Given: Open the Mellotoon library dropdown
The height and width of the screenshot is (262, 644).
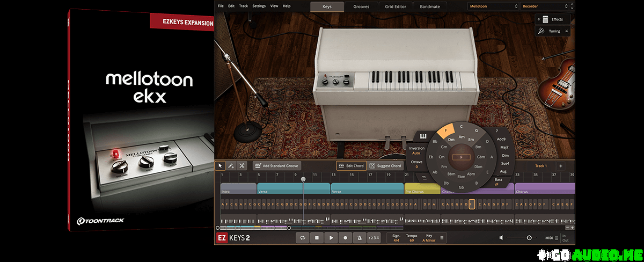Looking at the screenshot, I should click(492, 6).
